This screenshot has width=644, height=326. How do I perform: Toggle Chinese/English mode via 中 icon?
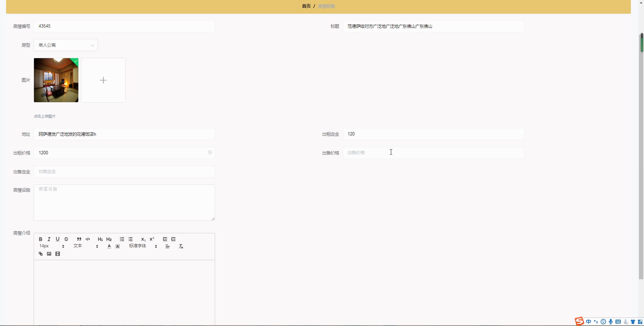[x=589, y=322]
